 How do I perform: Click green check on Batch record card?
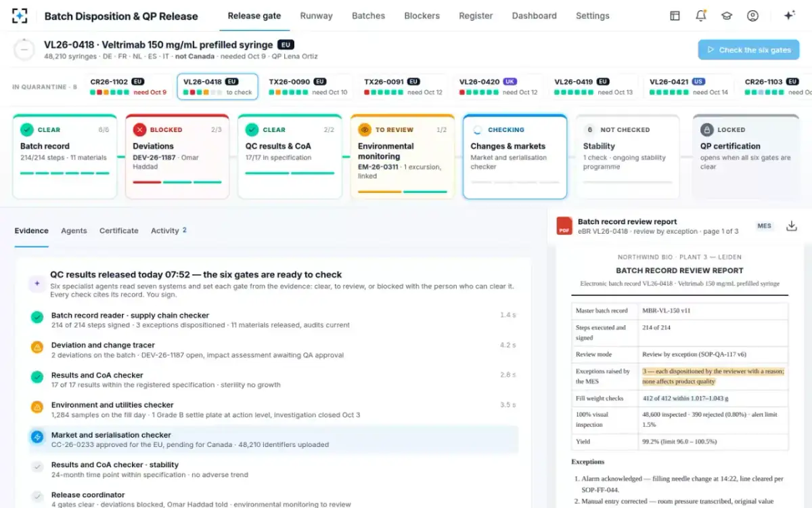(27, 129)
